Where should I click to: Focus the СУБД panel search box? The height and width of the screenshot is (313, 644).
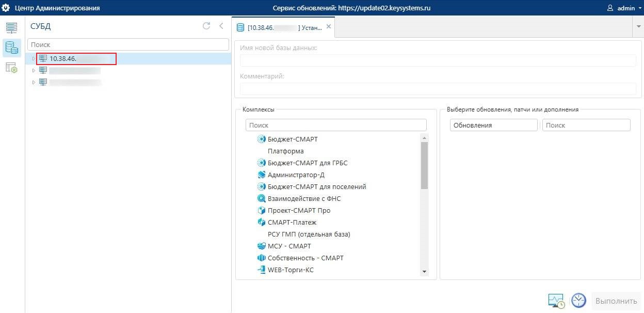pos(128,45)
